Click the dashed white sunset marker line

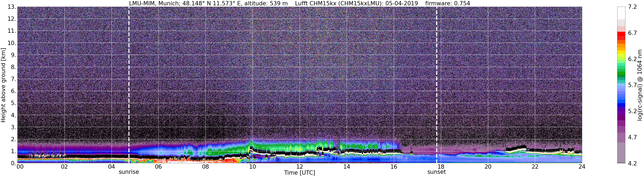click(437, 85)
